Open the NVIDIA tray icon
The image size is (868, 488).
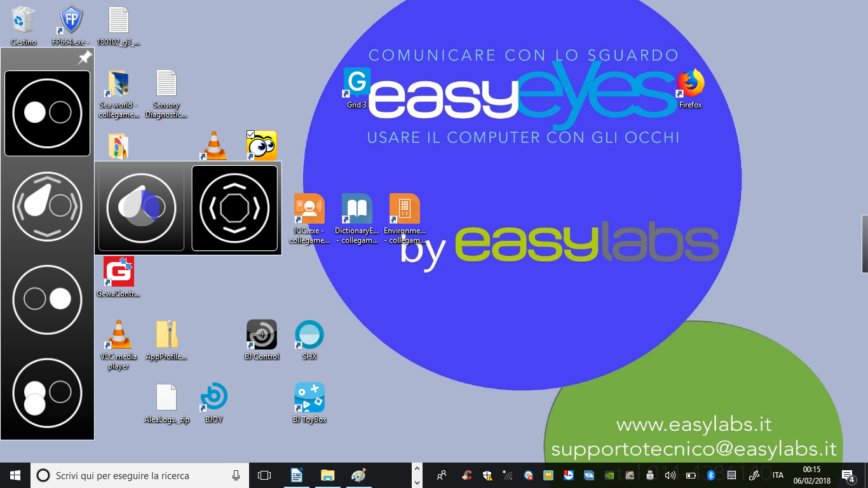tap(609, 475)
